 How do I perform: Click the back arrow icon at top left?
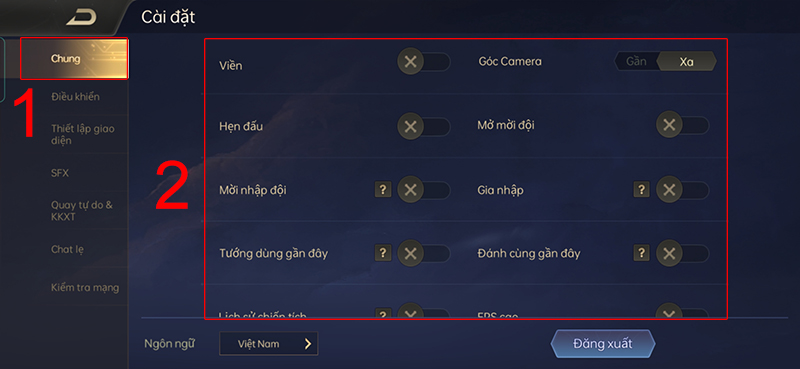coord(81,17)
